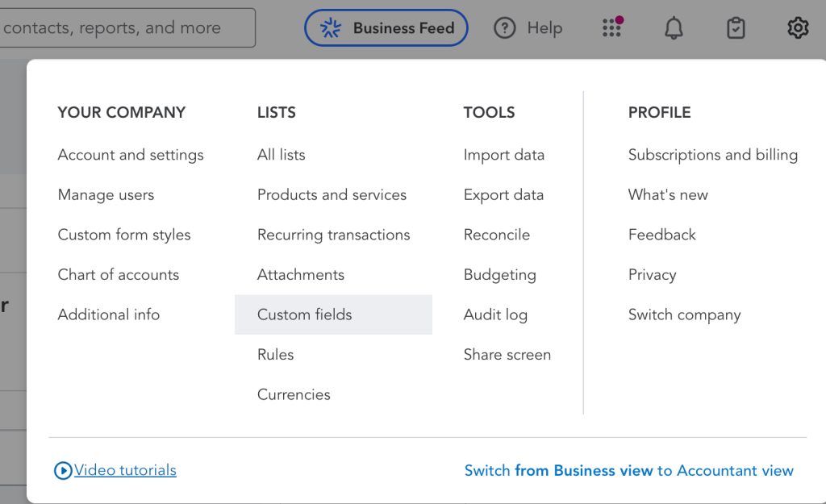Click the settings gear icon
Screen dimensions: 826x504
point(797,28)
